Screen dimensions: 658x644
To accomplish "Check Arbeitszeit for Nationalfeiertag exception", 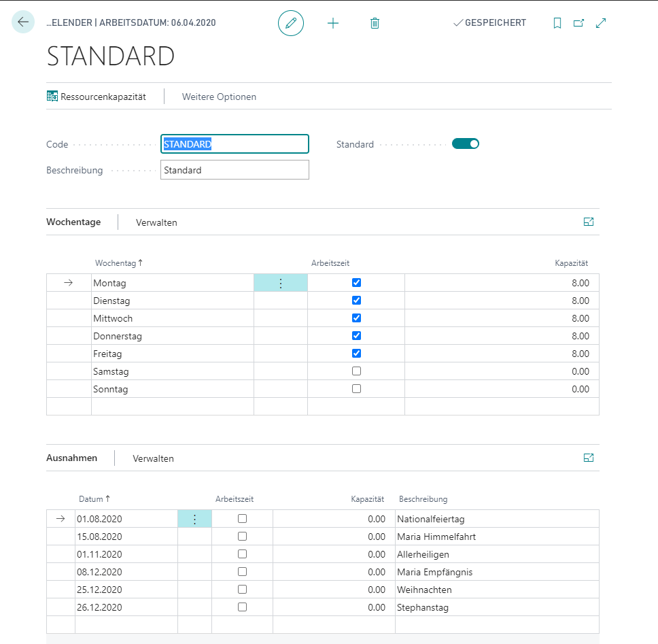I will coord(242,518).
